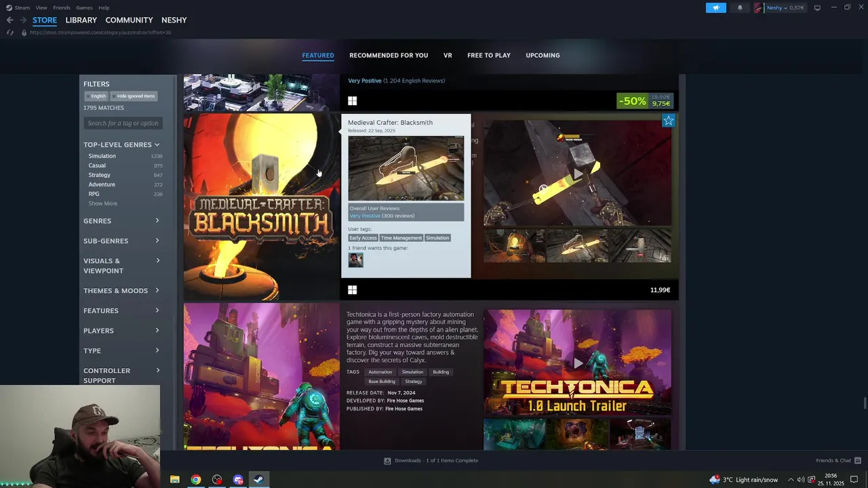Open the View menu
This screenshot has height=488, width=868.
click(x=41, y=7)
